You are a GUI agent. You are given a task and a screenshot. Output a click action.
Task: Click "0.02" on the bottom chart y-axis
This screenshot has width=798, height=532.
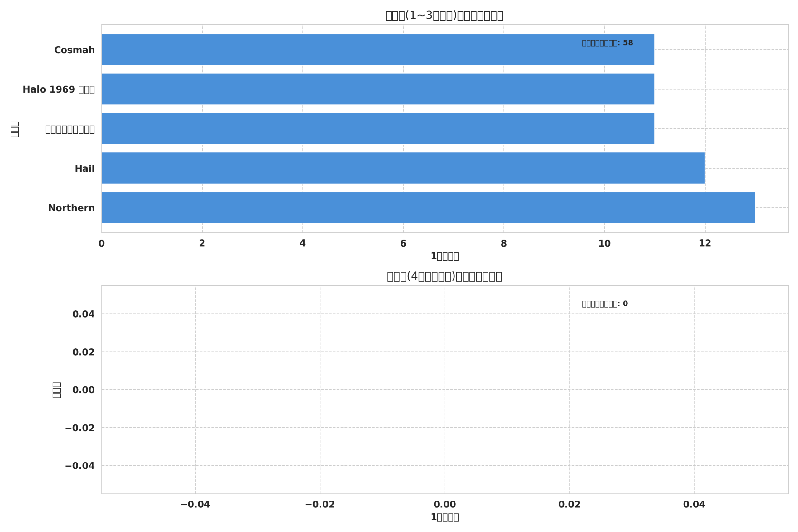tap(84, 352)
